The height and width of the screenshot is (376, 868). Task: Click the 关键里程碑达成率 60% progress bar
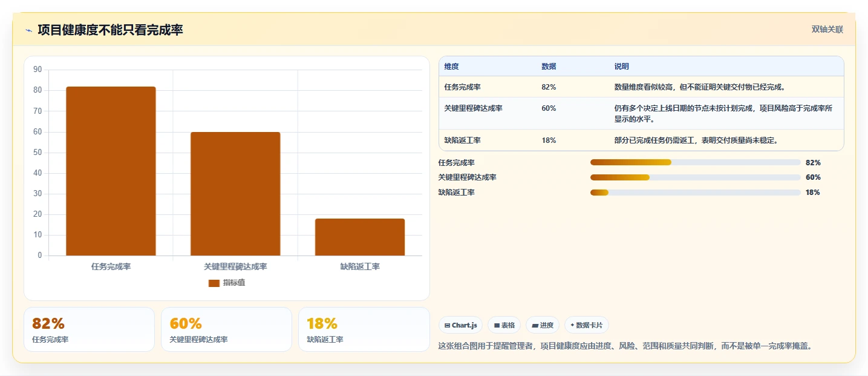point(695,177)
